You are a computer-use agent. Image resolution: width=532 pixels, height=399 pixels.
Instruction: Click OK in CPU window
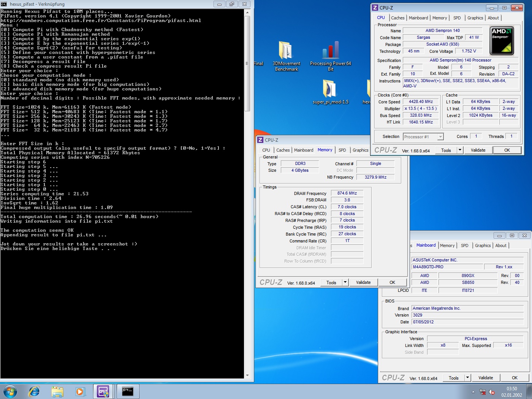pyautogui.click(x=507, y=150)
